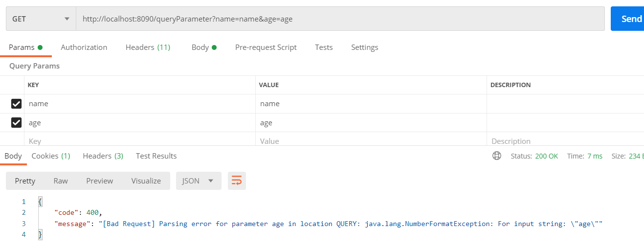Click the globe network icon near Status
The height and width of the screenshot is (252, 644).
coord(497,156)
